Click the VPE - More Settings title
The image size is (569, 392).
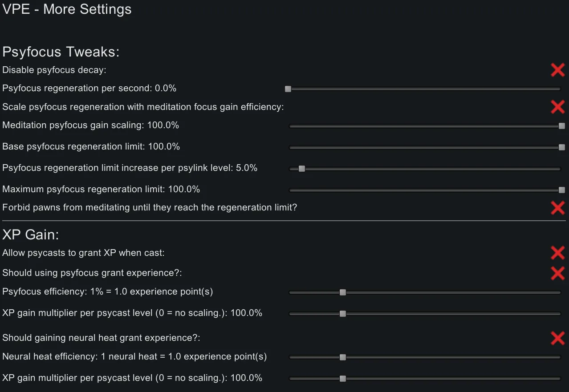(67, 9)
